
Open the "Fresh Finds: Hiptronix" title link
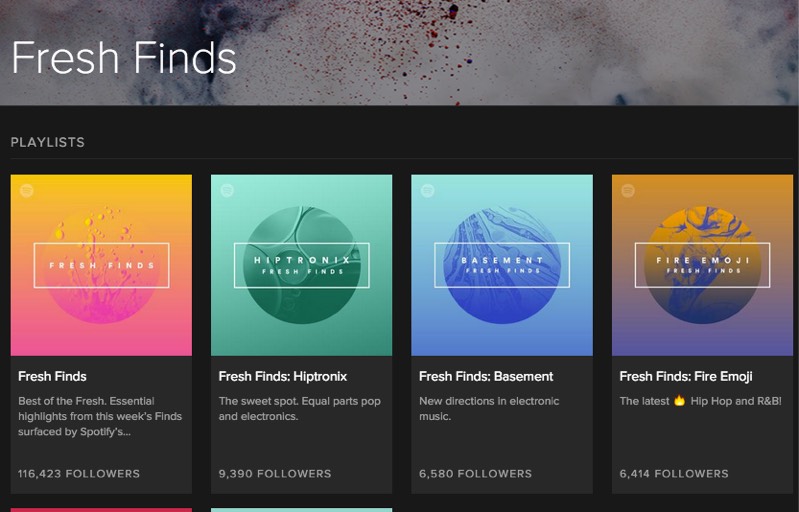[283, 376]
